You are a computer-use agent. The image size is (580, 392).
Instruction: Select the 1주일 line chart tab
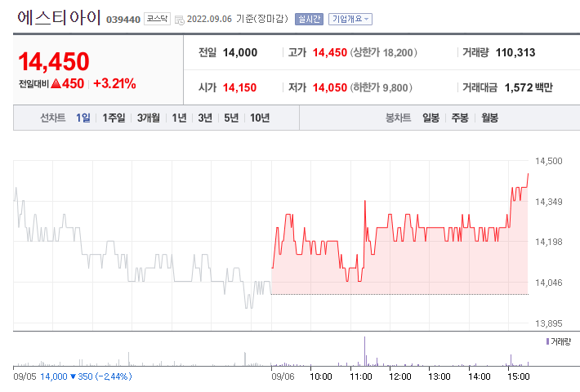114,118
